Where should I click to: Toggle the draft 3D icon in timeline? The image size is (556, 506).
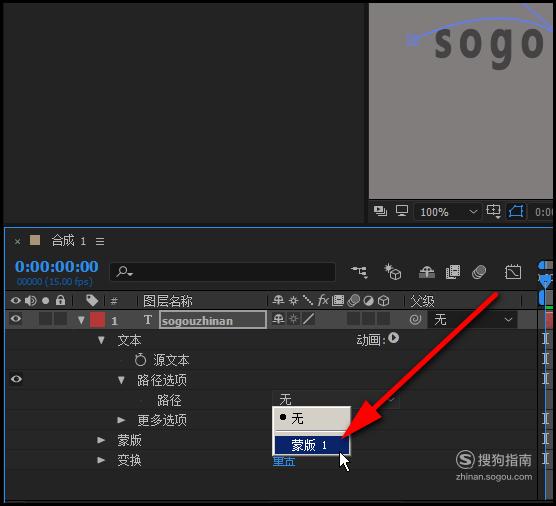[x=393, y=272]
